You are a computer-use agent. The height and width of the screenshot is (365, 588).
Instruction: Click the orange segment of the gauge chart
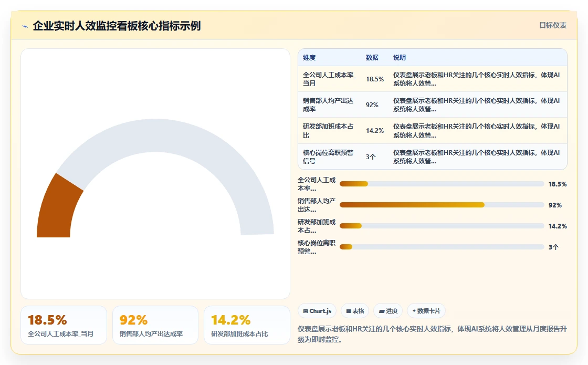57,210
